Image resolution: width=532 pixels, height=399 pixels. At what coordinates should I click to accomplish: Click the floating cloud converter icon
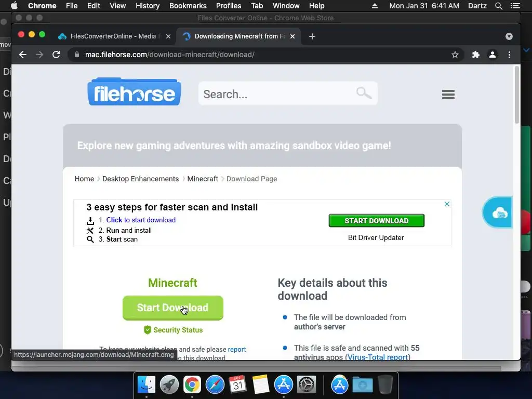(498, 212)
